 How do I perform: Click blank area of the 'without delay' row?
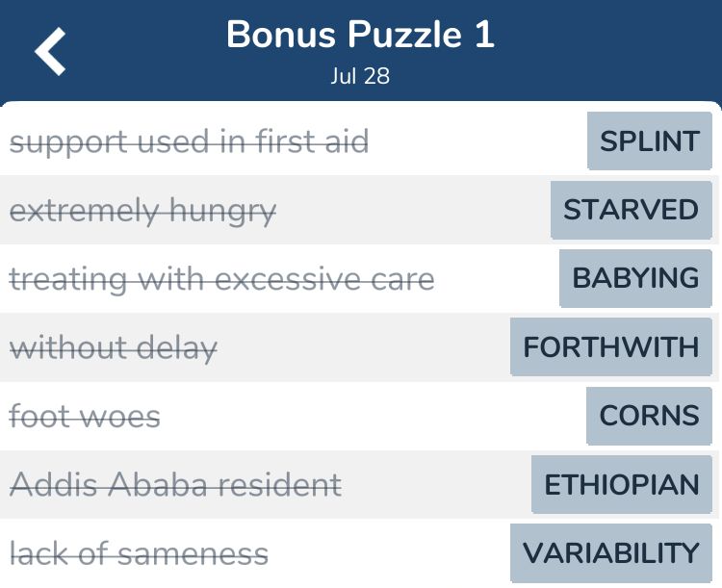[364, 347]
